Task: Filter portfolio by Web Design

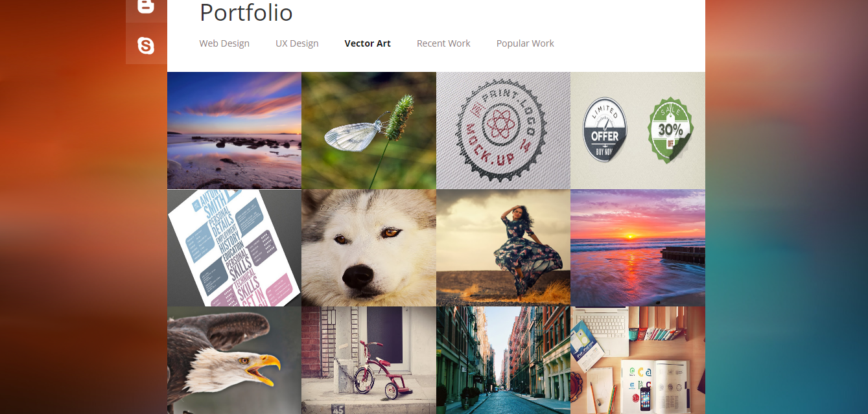Action: [x=224, y=43]
